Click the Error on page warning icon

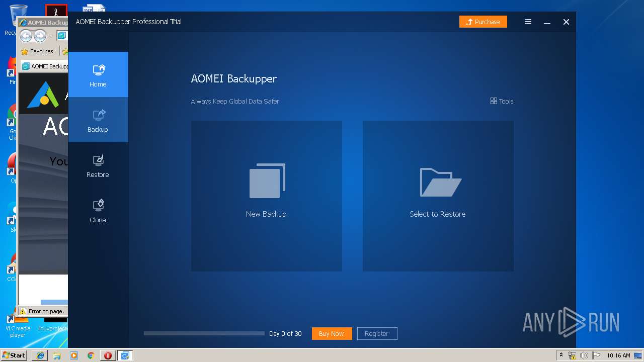point(23,311)
